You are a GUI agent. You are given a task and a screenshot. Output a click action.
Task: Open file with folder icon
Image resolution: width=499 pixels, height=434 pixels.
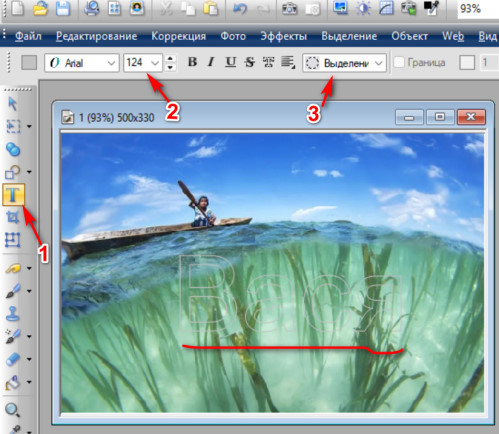[41, 8]
